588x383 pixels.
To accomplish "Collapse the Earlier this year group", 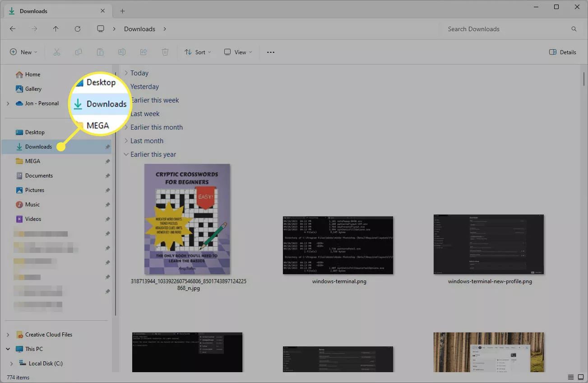I will click(126, 154).
